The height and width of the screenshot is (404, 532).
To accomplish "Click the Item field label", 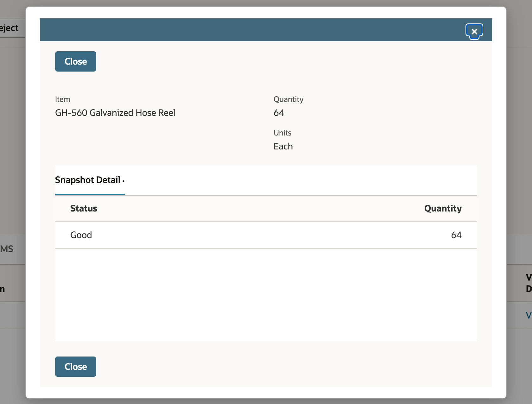I will coord(63,99).
